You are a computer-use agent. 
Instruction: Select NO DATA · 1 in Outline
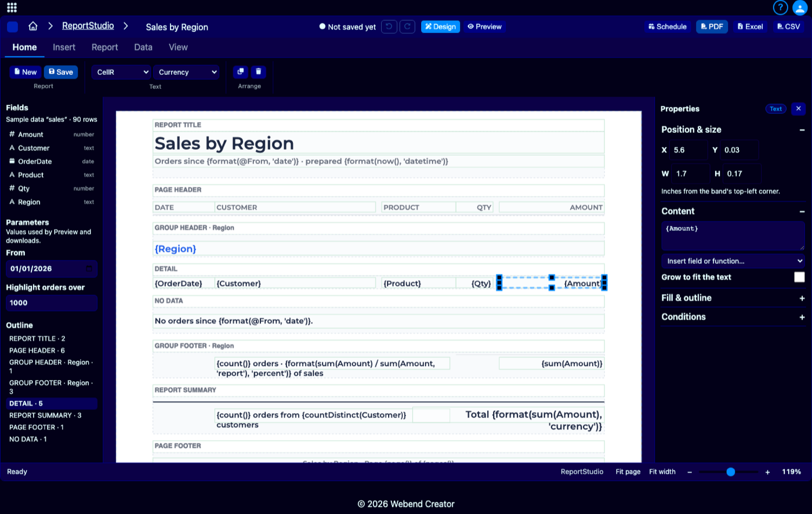point(51,440)
